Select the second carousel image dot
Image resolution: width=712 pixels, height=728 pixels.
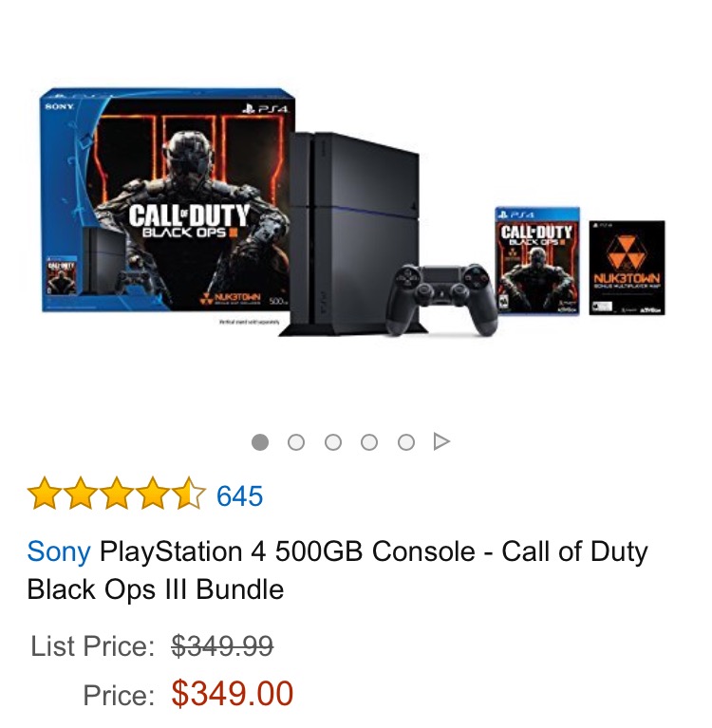point(296,442)
